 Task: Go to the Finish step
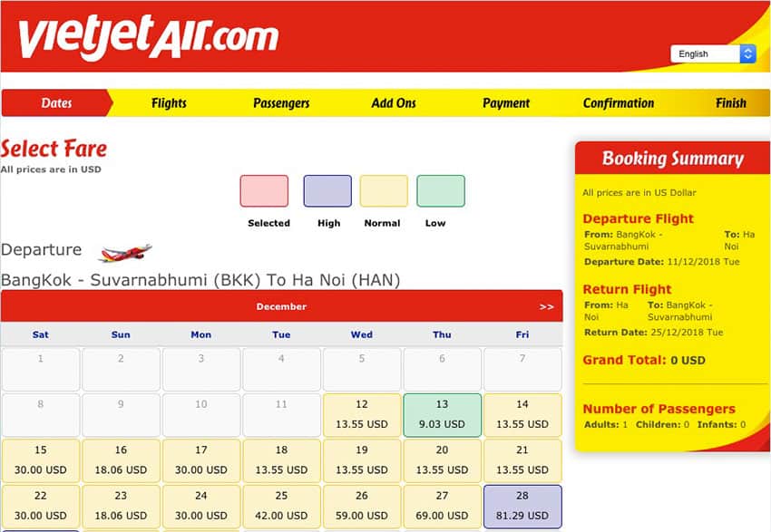pyautogui.click(x=731, y=103)
